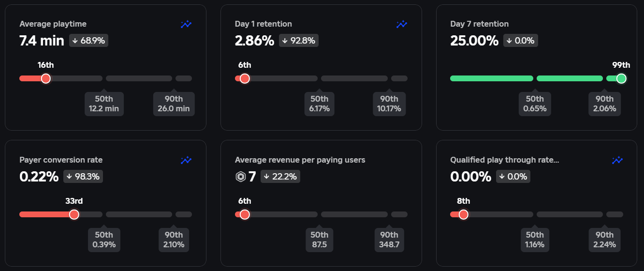
Task: Open trend chart icon for Payer conversion rate
Action: point(186,160)
